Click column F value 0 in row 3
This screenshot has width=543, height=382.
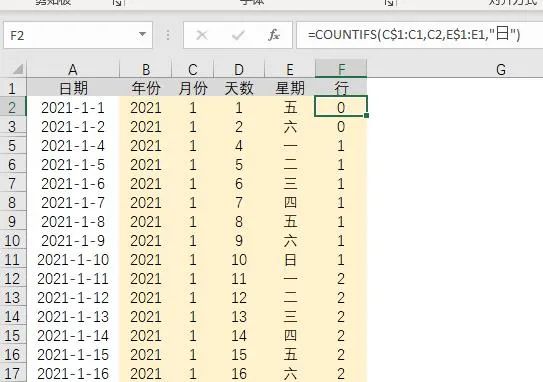pyautogui.click(x=341, y=127)
